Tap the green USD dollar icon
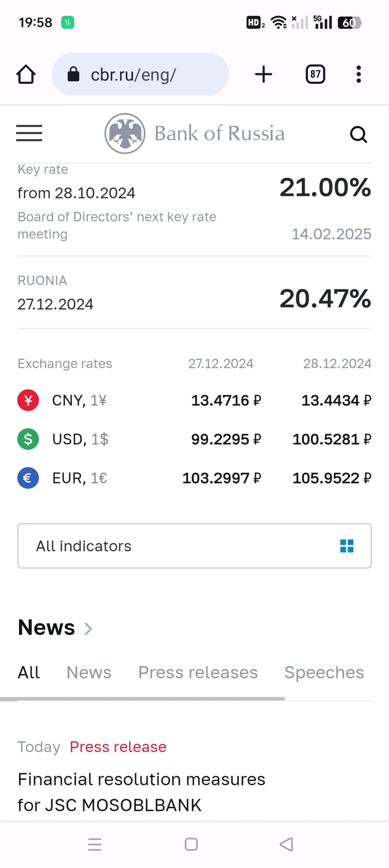The width and height of the screenshot is (389, 868). [x=28, y=439]
